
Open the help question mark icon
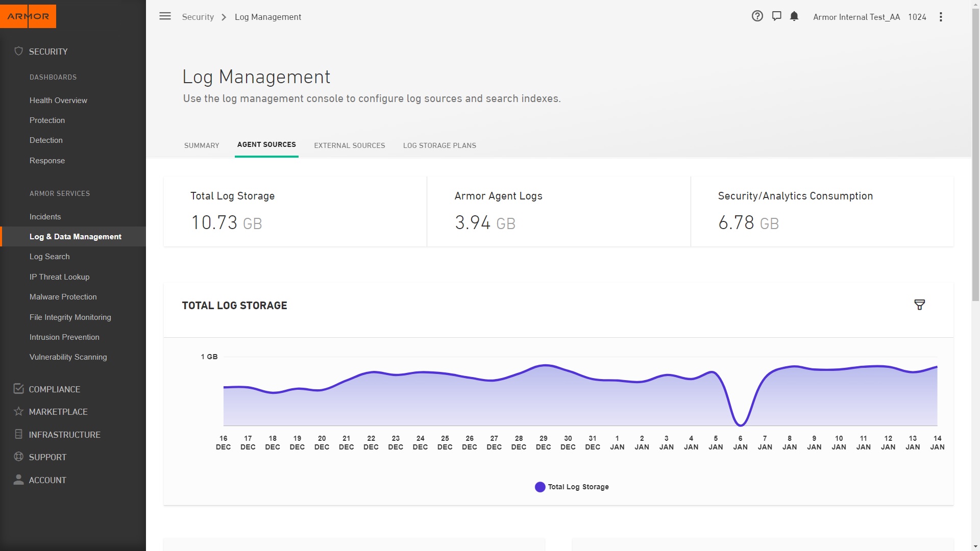click(x=757, y=16)
